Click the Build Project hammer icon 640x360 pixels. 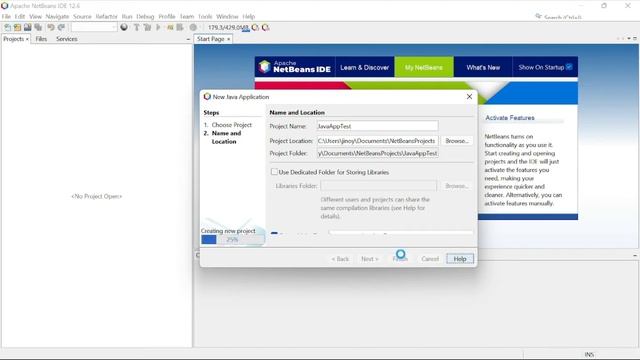[136, 27]
